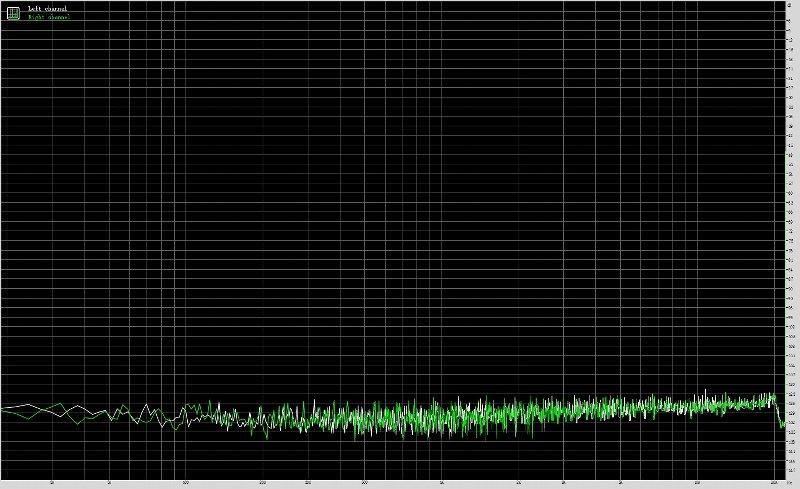Screen dimensions: 800x489
Task: Select the Left channel legend label
Action: coord(47,9)
